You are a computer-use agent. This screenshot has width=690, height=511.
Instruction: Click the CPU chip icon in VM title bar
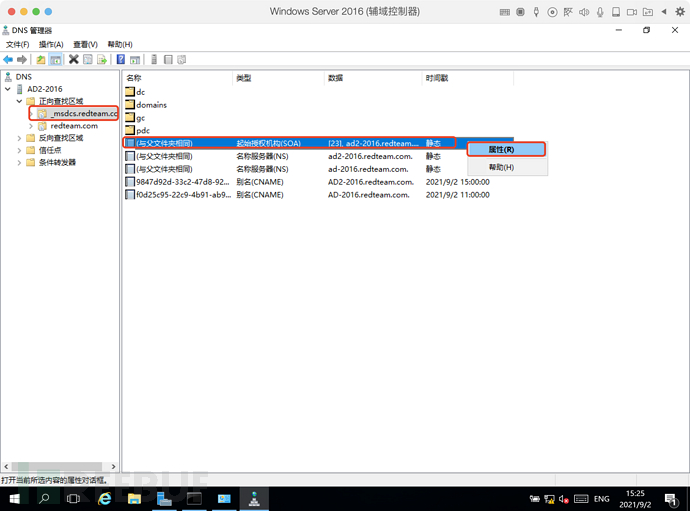(520, 12)
